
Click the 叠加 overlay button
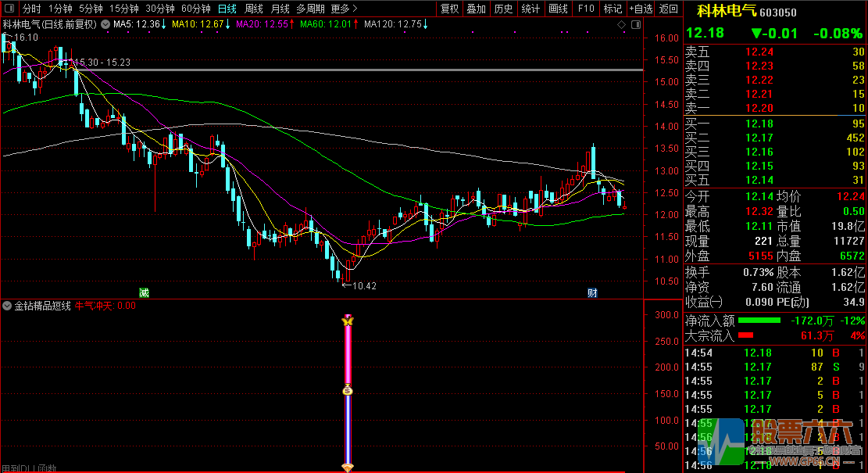pos(476,9)
